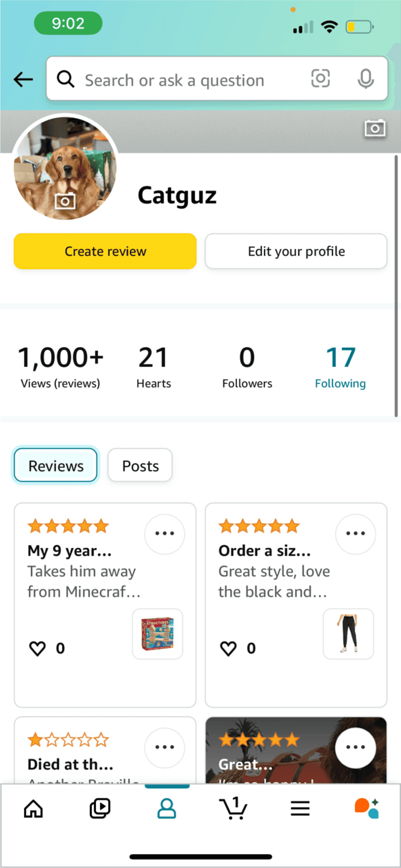Open the Inspire video feed icon

100,809
